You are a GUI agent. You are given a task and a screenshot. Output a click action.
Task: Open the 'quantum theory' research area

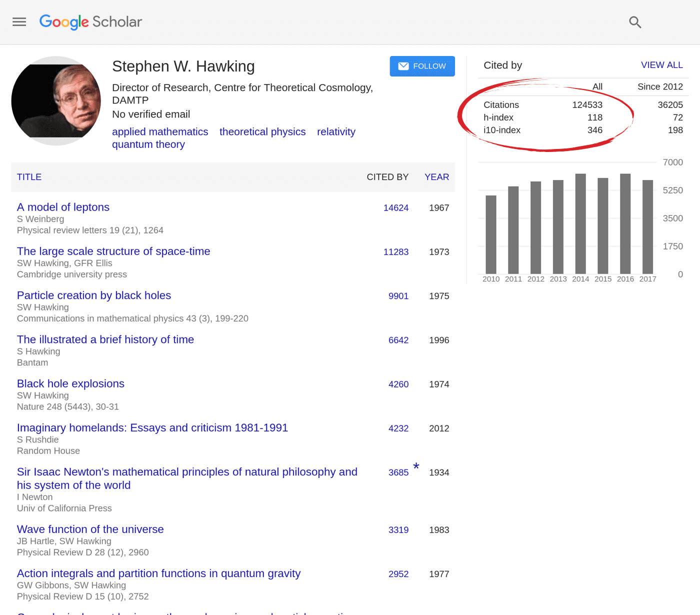148,144
